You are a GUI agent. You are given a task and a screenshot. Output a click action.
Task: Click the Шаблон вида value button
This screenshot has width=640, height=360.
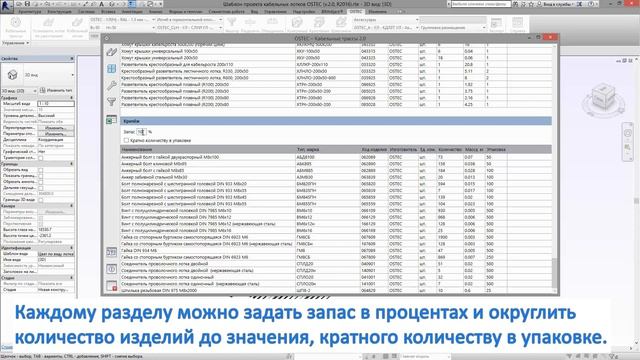click(x=56, y=254)
